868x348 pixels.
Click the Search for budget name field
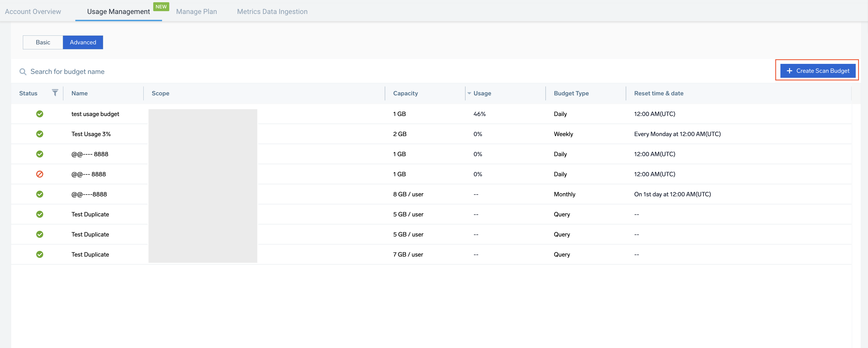pos(67,72)
